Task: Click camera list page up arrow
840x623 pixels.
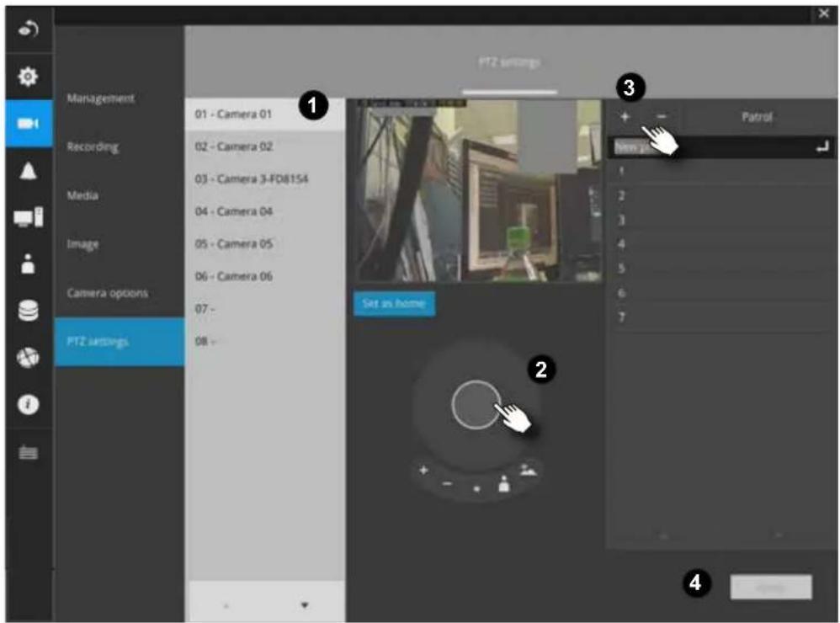Action: [x=226, y=605]
